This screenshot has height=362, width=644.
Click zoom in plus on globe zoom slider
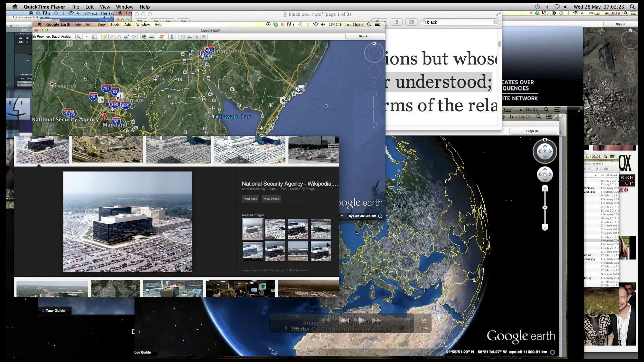pos(545,189)
